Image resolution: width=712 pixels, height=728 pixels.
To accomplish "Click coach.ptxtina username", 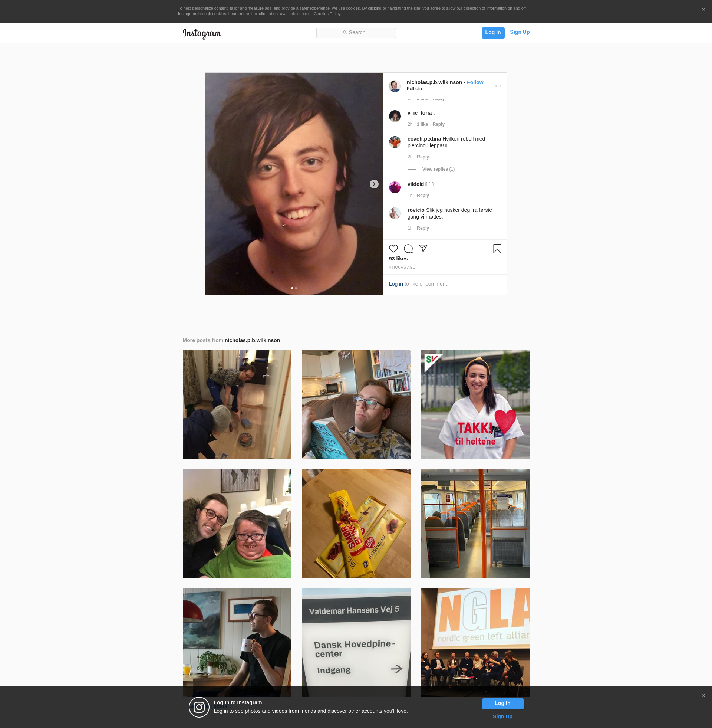I will pyautogui.click(x=424, y=139).
